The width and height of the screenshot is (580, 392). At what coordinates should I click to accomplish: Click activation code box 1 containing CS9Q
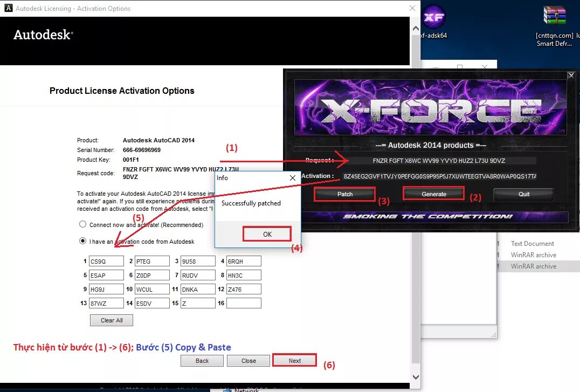point(106,261)
